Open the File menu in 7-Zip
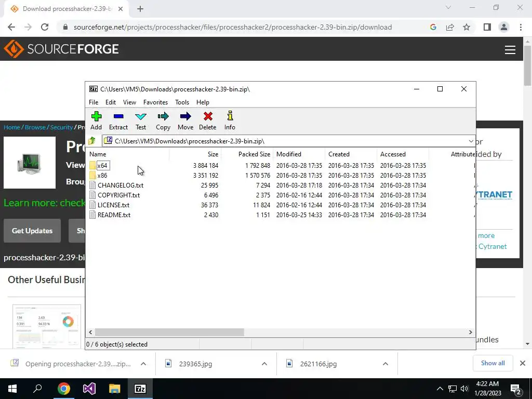532x399 pixels. pyautogui.click(x=94, y=102)
